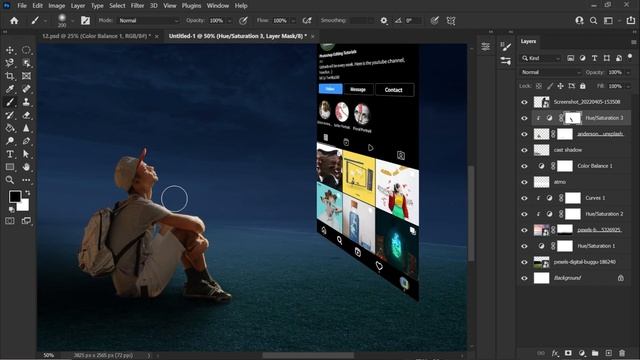The height and width of the screenshot is (360, 640).
Task: Select the Crop tool
Action: (x=10, y=76)
